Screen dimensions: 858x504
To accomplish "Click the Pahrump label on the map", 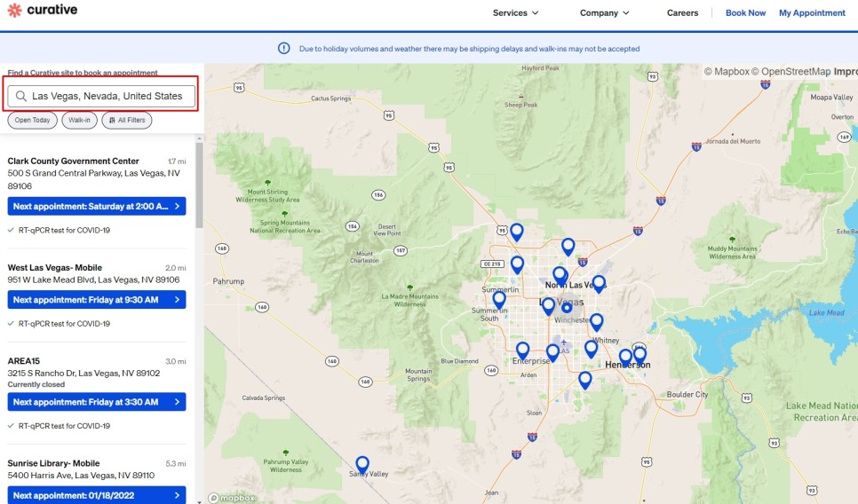I will point(228,281).
